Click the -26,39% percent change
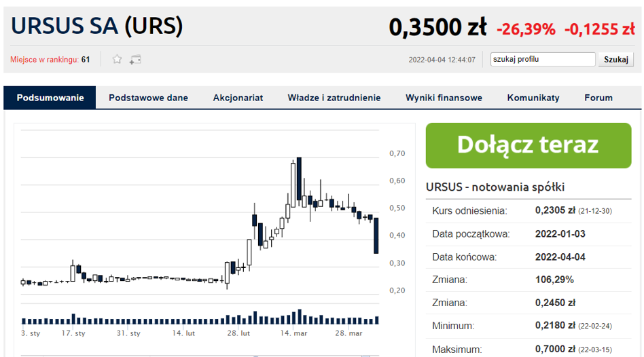644x357 pixels. point(526,29)
